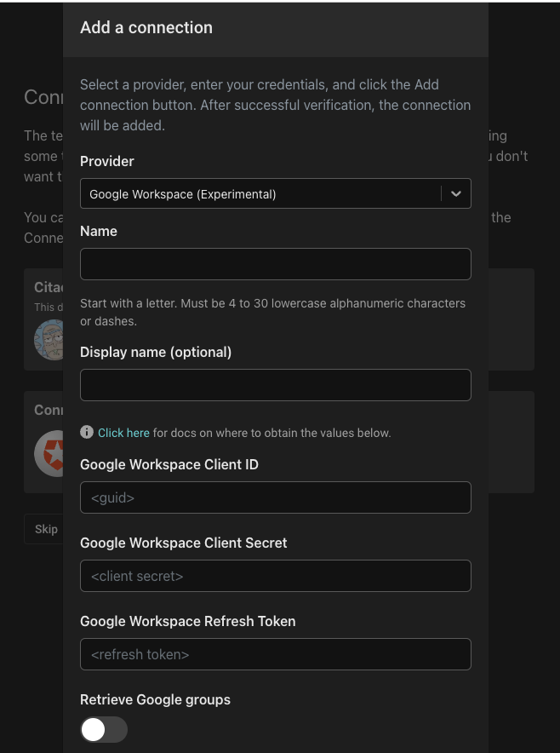Focus the client secret input box
The image size is (560, 753).
[276, 575]
